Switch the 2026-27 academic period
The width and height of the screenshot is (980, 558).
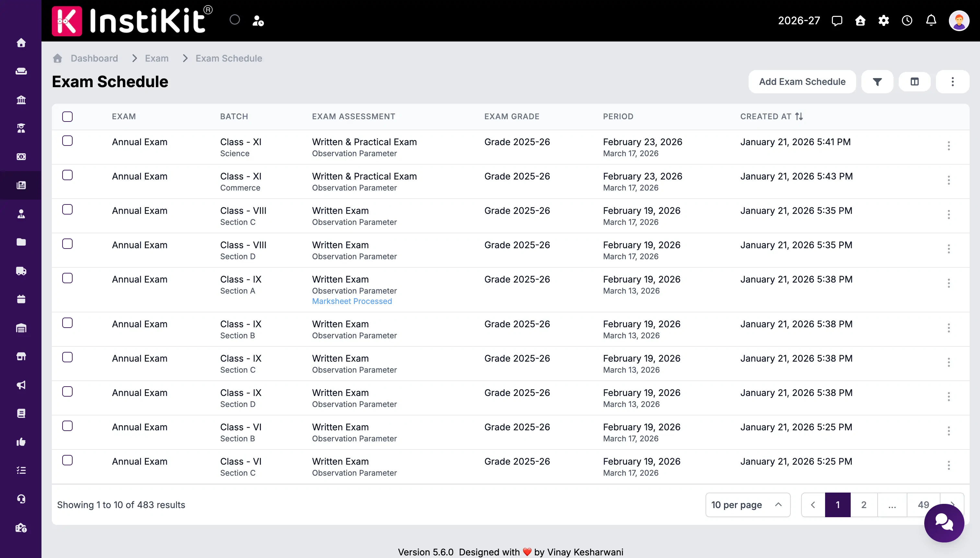pos(799,20)
